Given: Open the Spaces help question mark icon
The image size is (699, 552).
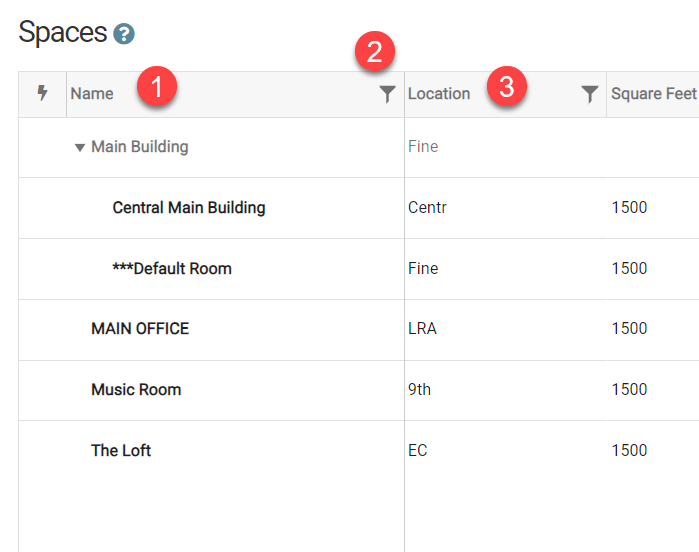Looking at the screenshot, I should (123, 34).
